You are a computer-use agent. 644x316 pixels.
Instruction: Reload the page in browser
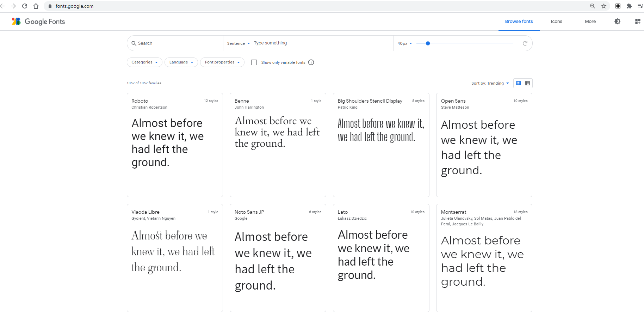click(25, 6)
